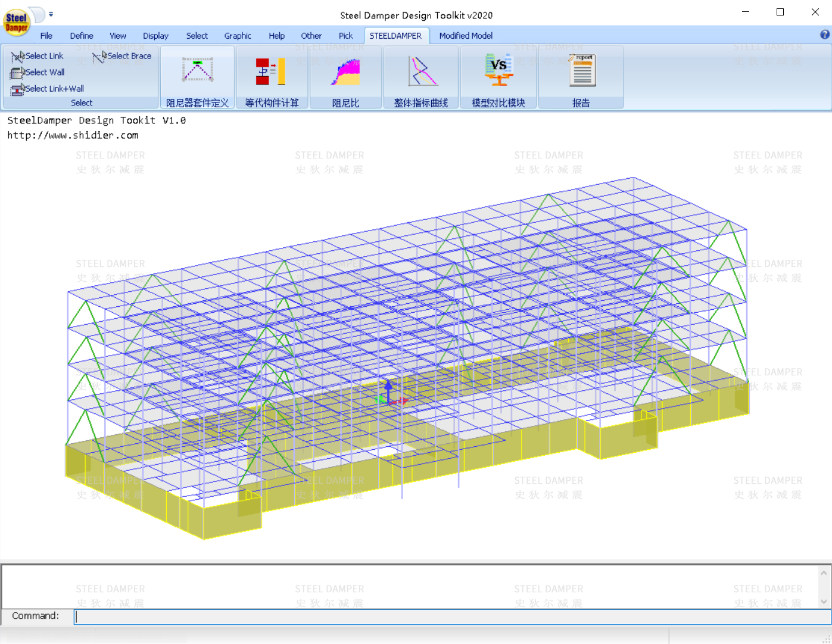
Task: Open the Graphic menu
Action: pos(238,36)
